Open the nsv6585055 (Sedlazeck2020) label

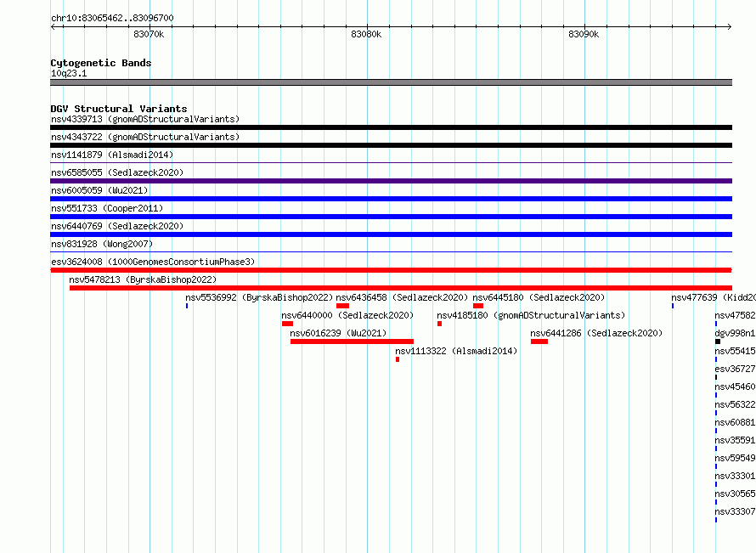[x=117, y=172]
